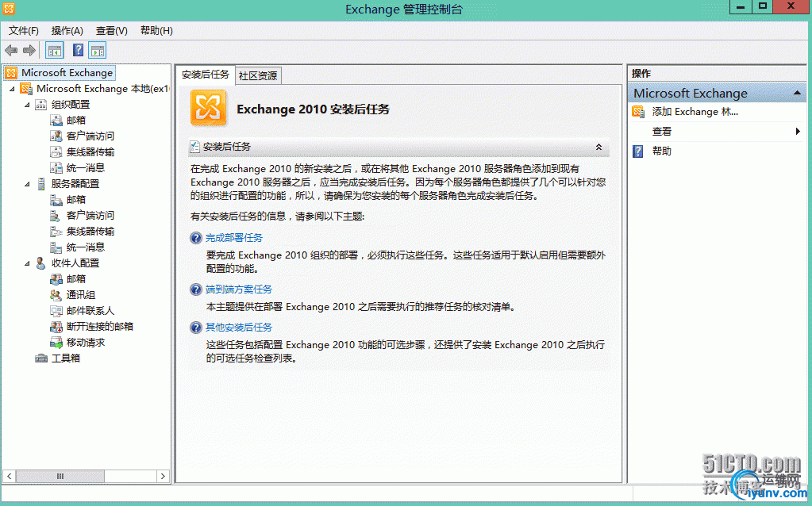The image size is (812, 506).
Task: Collapse the 收件人配置 tree node
Action: [x=27, y=263]
